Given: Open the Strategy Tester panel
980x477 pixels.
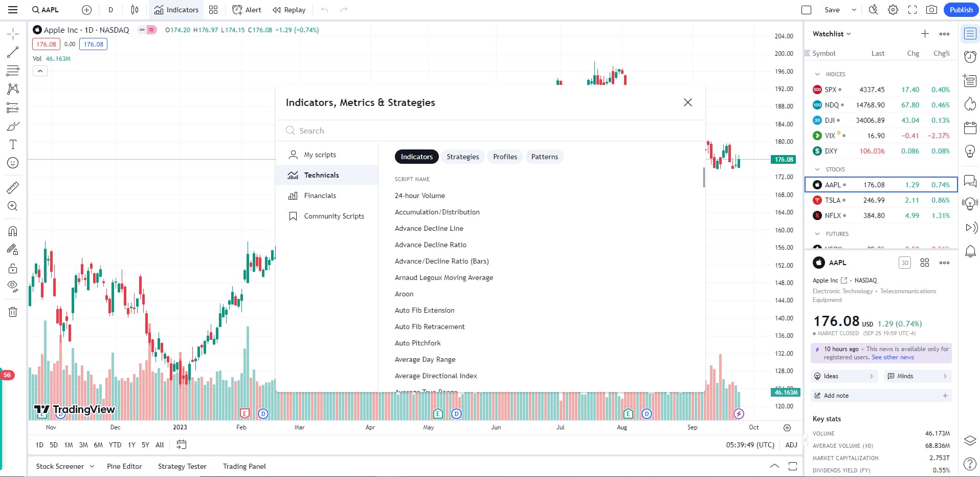Looking at the screenshot, I should 182,466.
